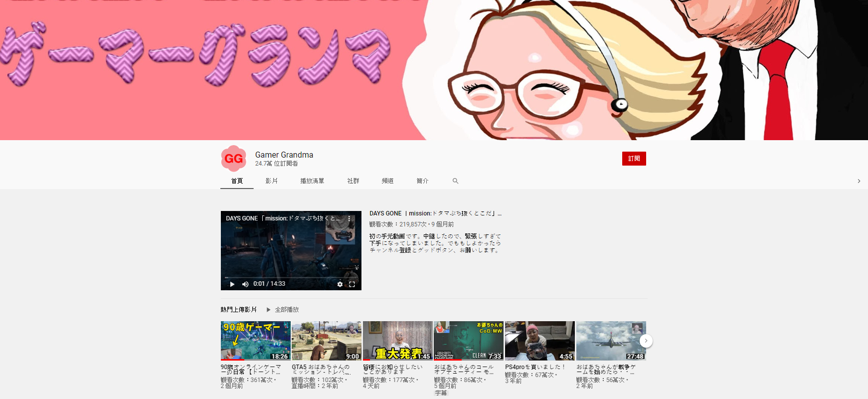868x399 pixels.
Task: Play the featured DAYS GONE video
Action: tap(232, 284)
